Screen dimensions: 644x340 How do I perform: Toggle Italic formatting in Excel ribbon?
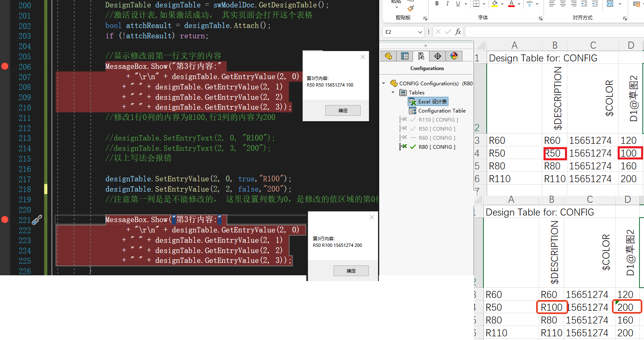click(447, 3)
